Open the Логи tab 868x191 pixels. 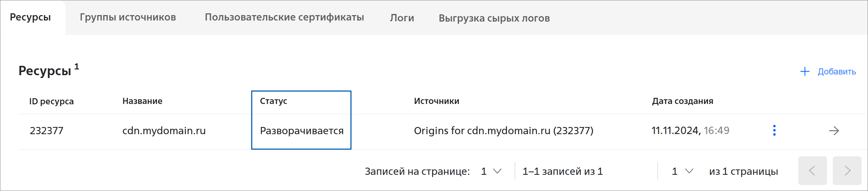click(402, 18)
